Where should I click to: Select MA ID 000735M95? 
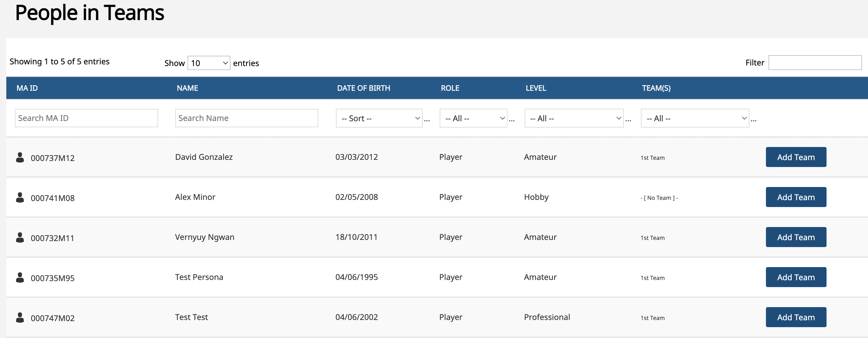click(x=53, y=278)
